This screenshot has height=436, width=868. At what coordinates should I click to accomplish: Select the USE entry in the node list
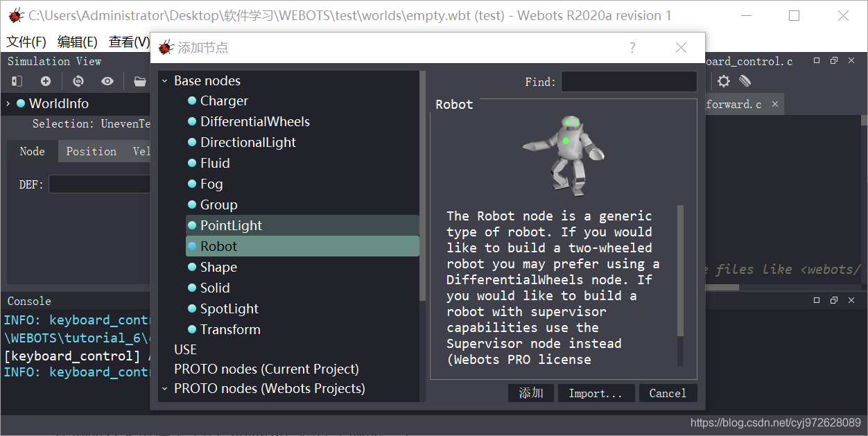185,349
